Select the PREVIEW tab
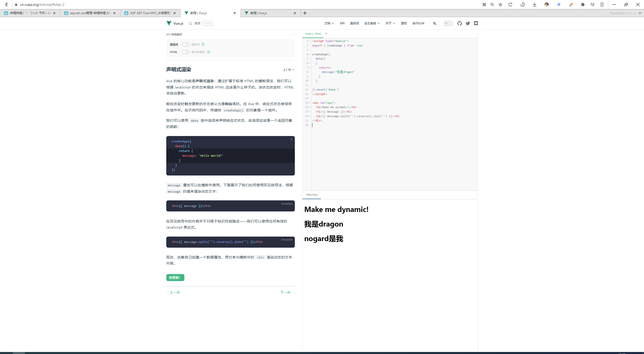Image resolution: width=644 pixels, height=354 pixels. [312, 195]
